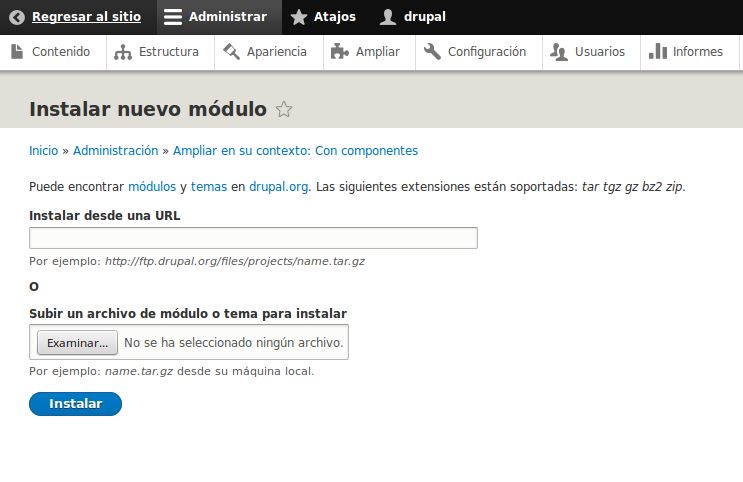The width and height of the screenshot is (743, 482).
Task: Click the people icon beside Usuarios
Action: click(559, 52)
